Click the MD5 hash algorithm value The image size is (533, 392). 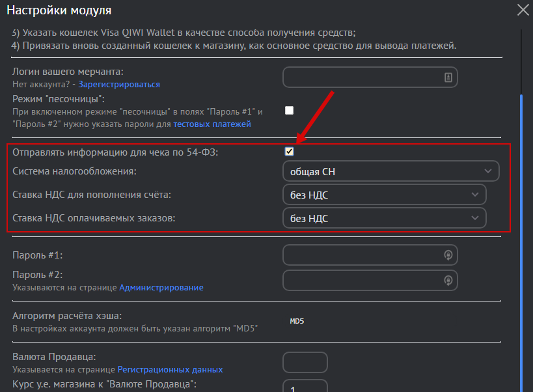(297, 321)
